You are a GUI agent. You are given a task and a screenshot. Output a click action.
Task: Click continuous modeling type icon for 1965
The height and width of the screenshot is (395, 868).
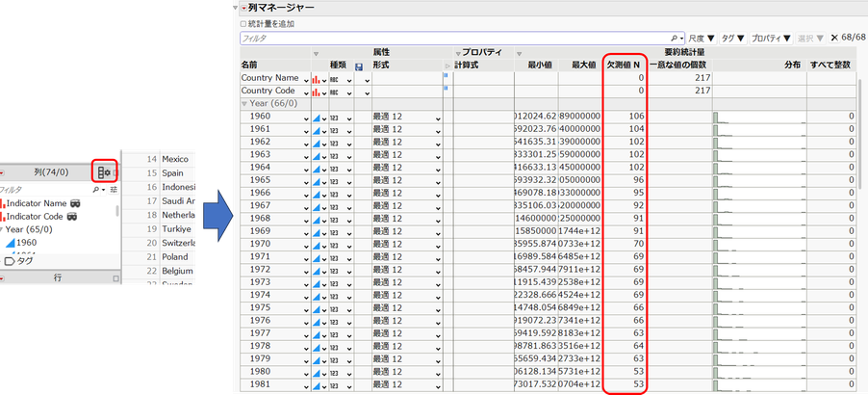point(318,182)
